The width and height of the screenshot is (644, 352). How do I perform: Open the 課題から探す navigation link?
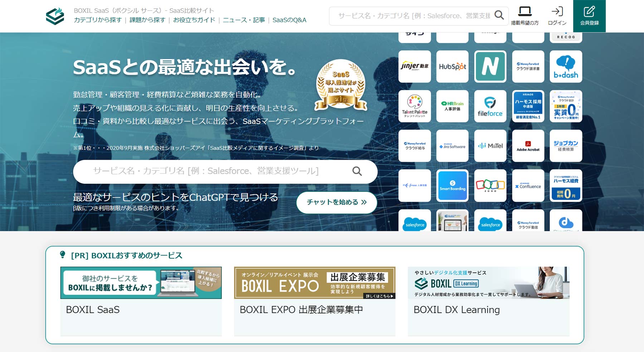tap(147, 20)
